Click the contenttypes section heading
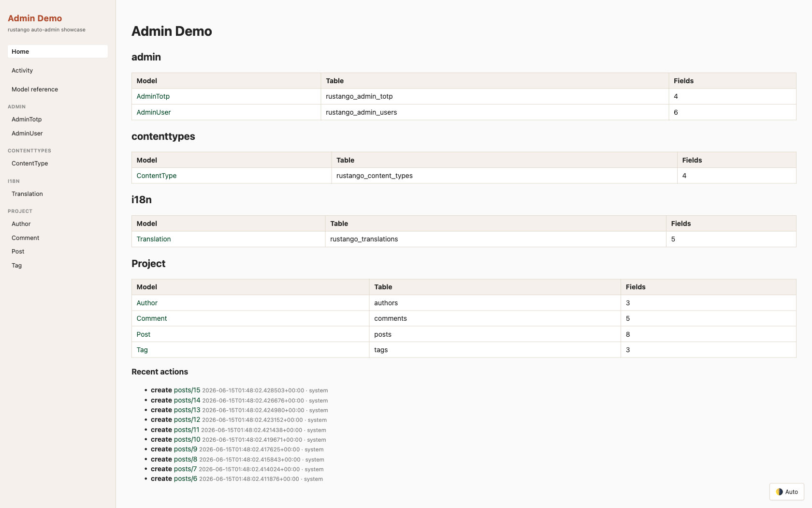Image resolution: width=812 pixels, height=508 pixels. click(x=163, y=136)
